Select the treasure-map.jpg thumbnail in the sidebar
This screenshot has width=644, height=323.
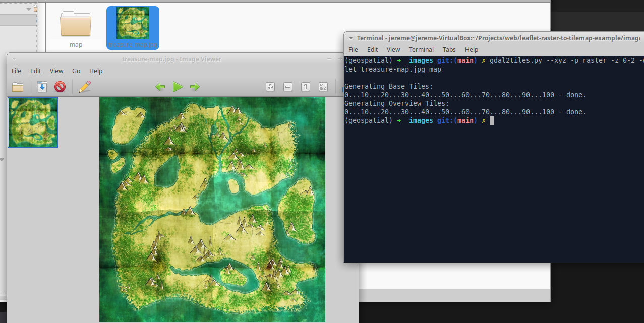[32, 122]
